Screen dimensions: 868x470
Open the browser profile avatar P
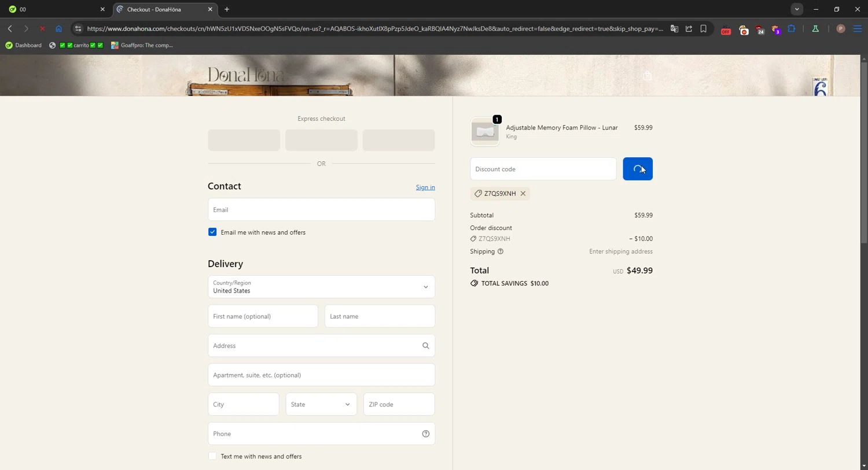pos(841,28)
